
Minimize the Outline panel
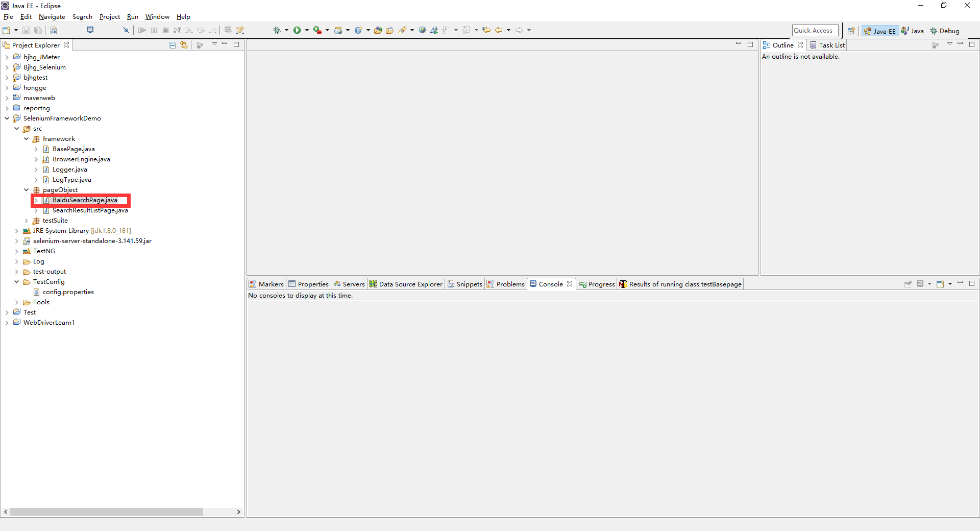coord(960,44)
